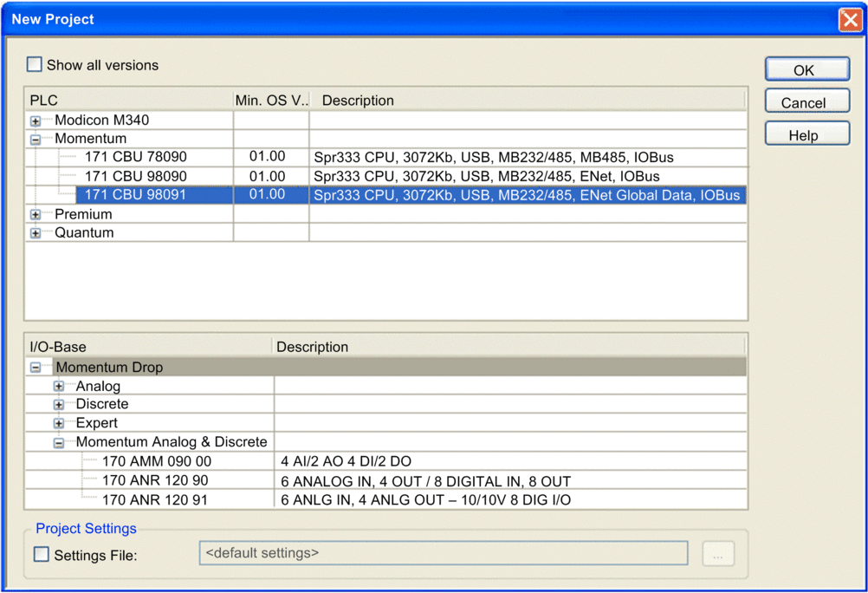Click the Project Settings group label
Image resolution: width=868 pixels, height=593 pixels.
[x=86, y=528]
